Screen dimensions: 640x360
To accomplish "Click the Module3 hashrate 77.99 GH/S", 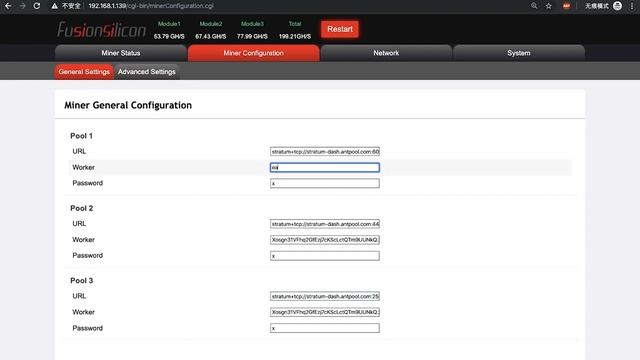I will [252, 36].
